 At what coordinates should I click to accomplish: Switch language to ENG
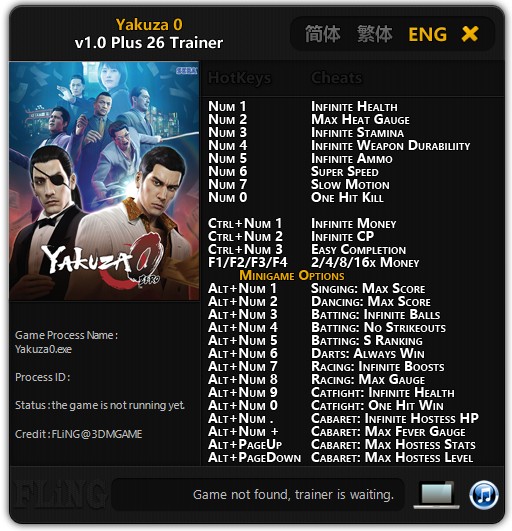(428, 35)
